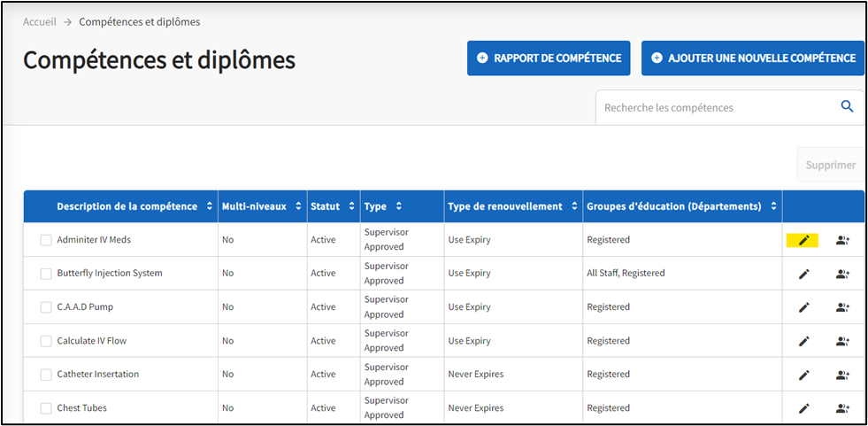
Task: Check the box beside Chest Tubes
Action: point(46,408)
